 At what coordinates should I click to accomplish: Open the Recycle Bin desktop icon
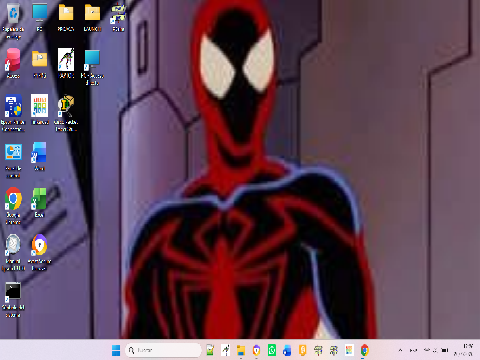[x=13, y=13]
